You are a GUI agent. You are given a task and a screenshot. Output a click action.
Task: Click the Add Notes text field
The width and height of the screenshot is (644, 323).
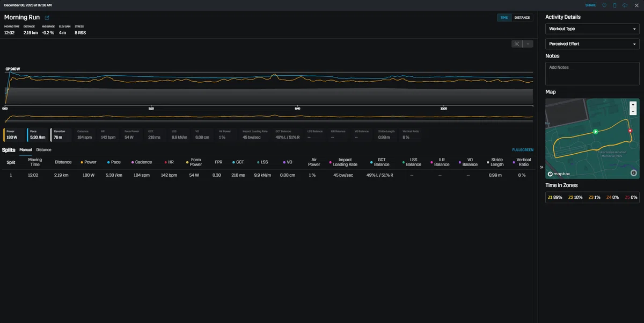click(592, 74)
